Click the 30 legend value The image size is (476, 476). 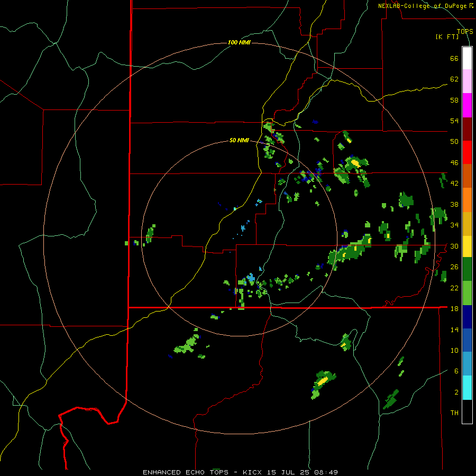454,246
